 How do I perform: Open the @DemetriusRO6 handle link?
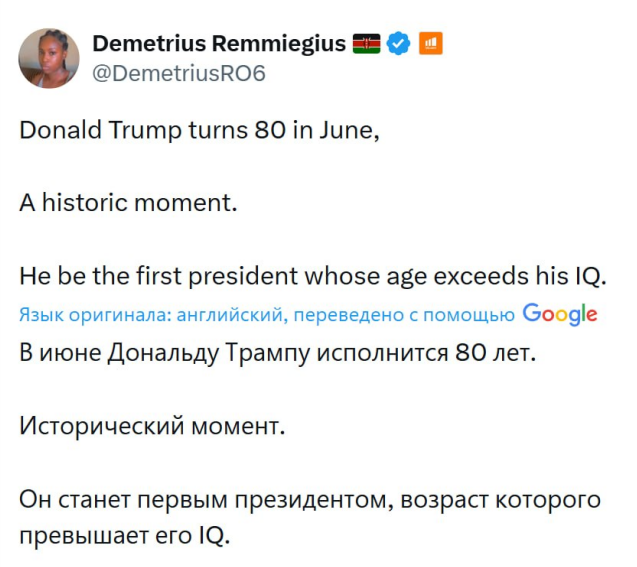pyautogui.click(x=179, y=73)
